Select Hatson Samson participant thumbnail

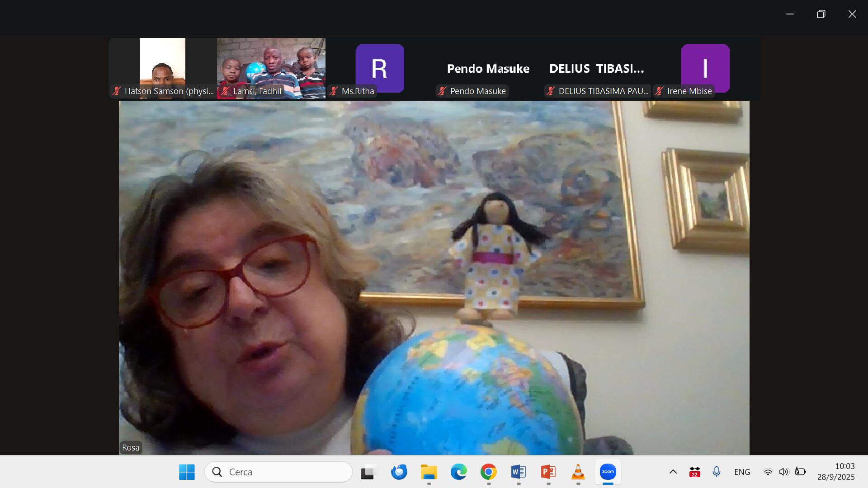coord(163,68)
